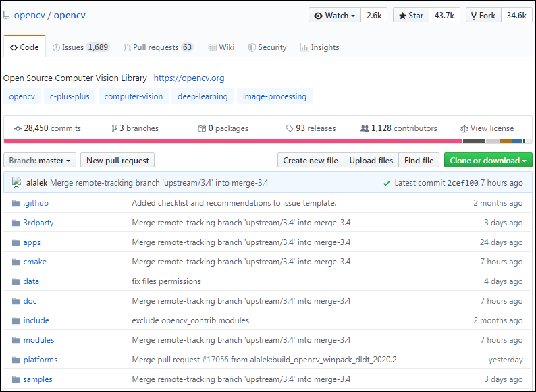The height and width of the screenshot is (392, 536).
Task: Click Upload files
Action: 371,161
